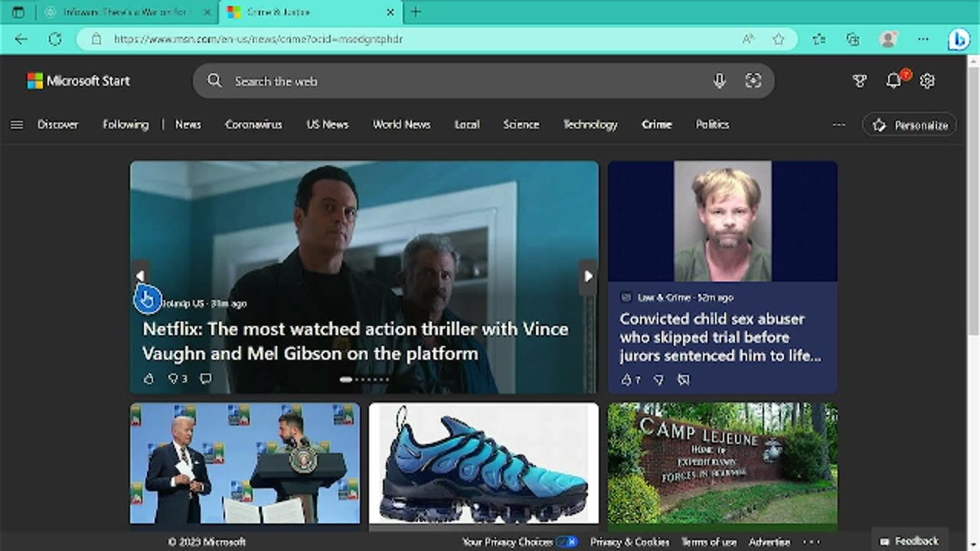Switch to the Technology category

pyautogui.click(x=590, y=125)
